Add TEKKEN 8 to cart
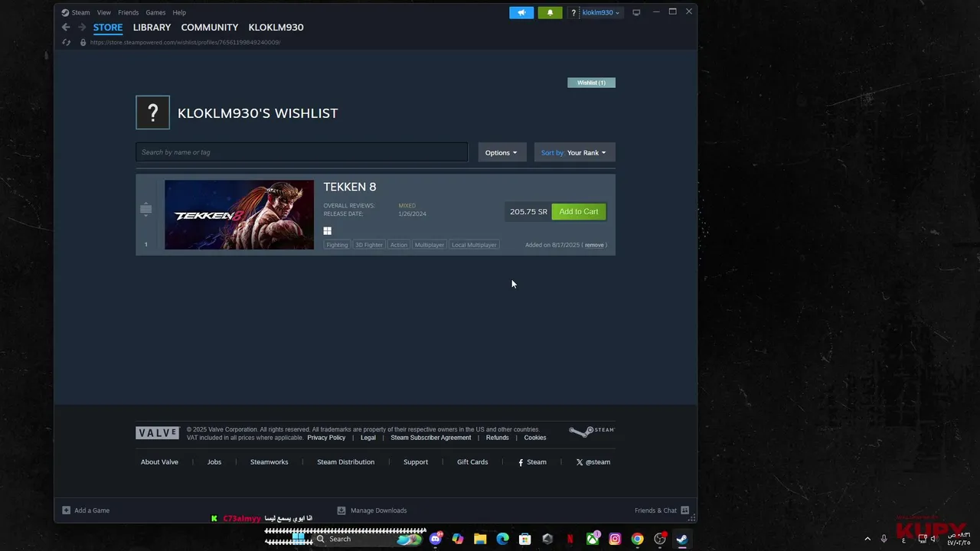Viewport: 980px width, 551px height. (579, 212)
